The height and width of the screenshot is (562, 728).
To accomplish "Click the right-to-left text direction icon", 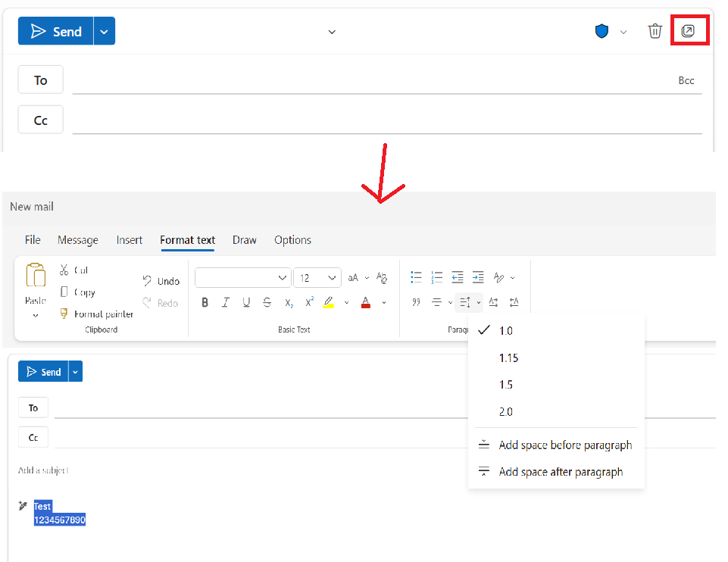I will [x=514, y=302].
